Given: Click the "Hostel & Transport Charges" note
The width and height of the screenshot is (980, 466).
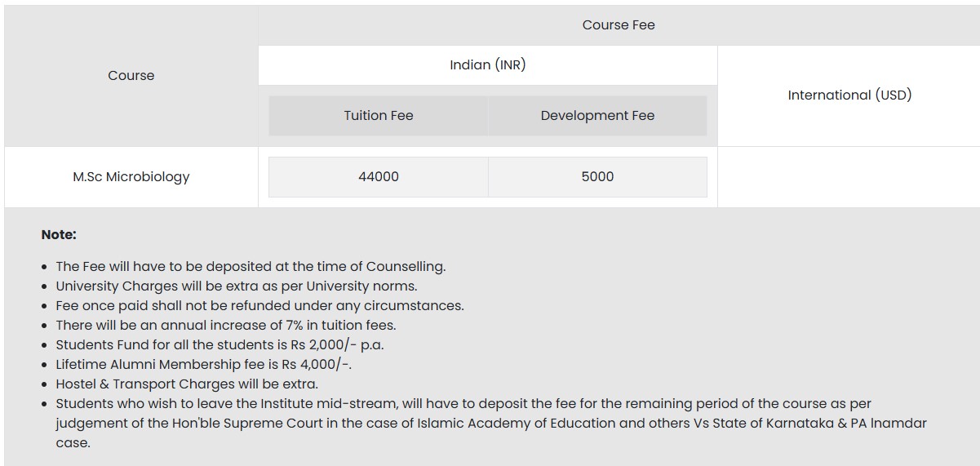Looking at the screenshot, I should point(187,384).
